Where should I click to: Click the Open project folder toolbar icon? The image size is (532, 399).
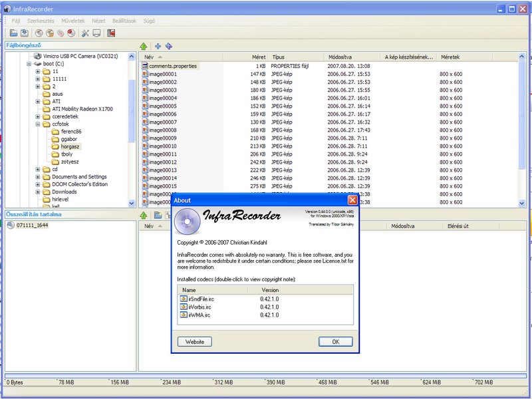pyautogui.click(x=13, y=33)
